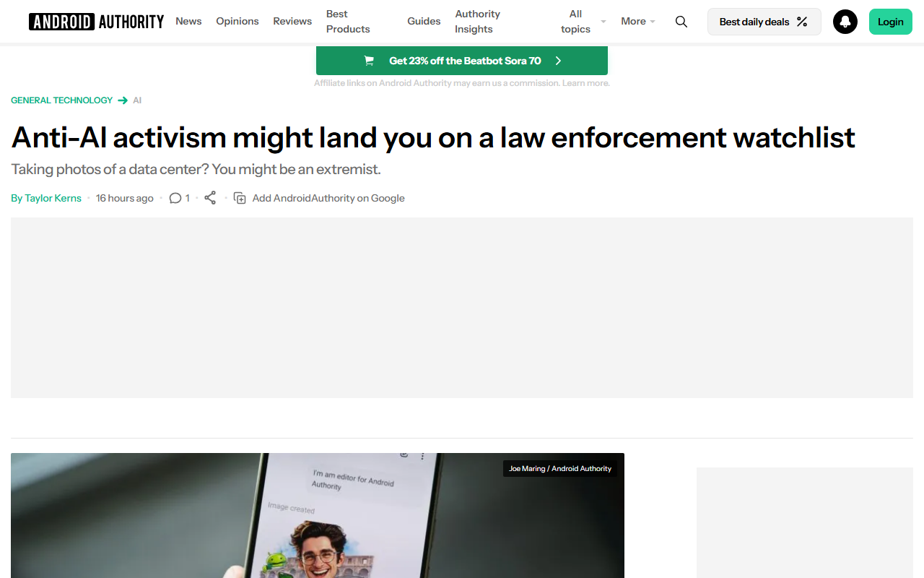Expand the More menu dropdown
This screenshot has height=578, width=924.
pyautogui.click(x=638, y=22)
